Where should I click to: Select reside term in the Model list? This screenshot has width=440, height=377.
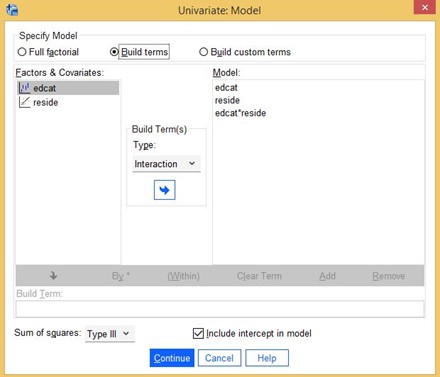pos(227,100)
